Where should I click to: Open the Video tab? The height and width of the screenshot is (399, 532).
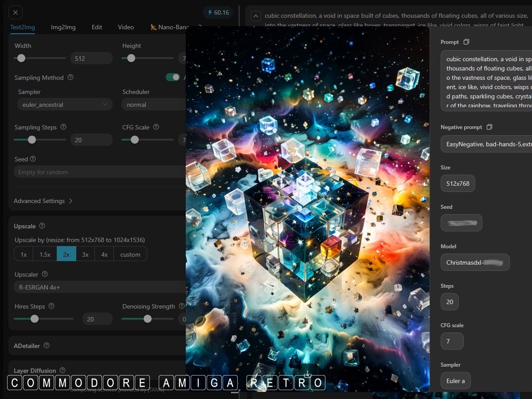[x=126, y=27]
